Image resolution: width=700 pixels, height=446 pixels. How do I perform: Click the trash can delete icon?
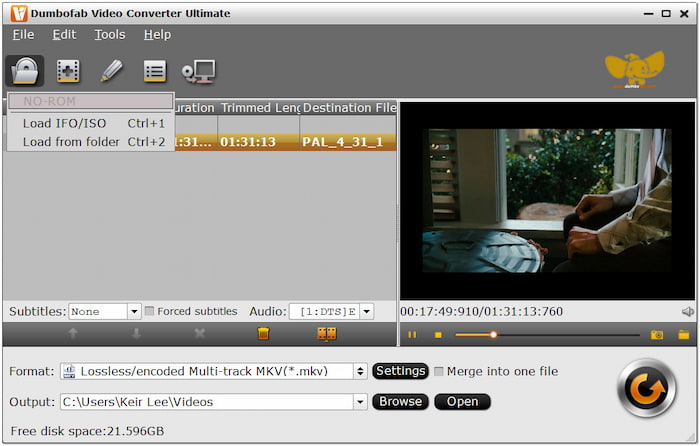coord(263,333)
